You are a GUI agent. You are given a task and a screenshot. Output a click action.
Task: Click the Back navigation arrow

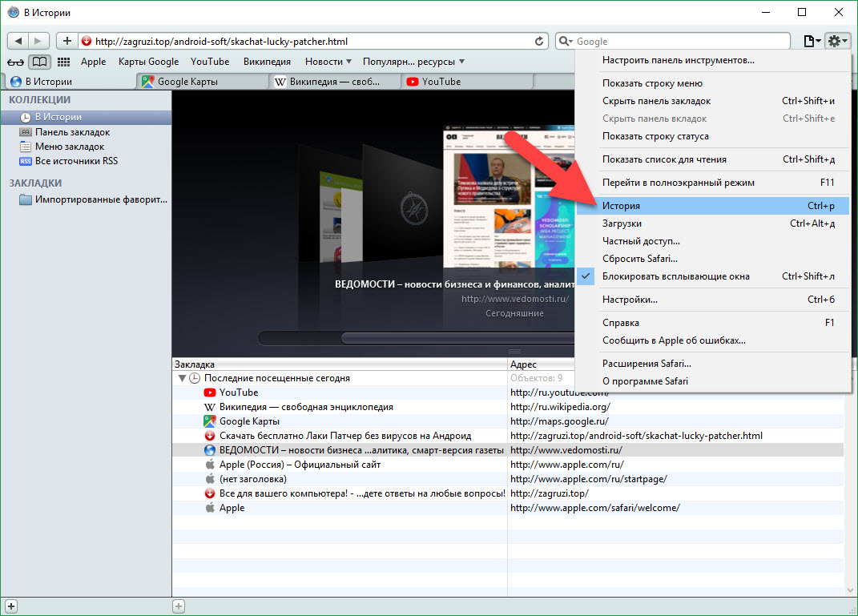[x=18, y=41]
